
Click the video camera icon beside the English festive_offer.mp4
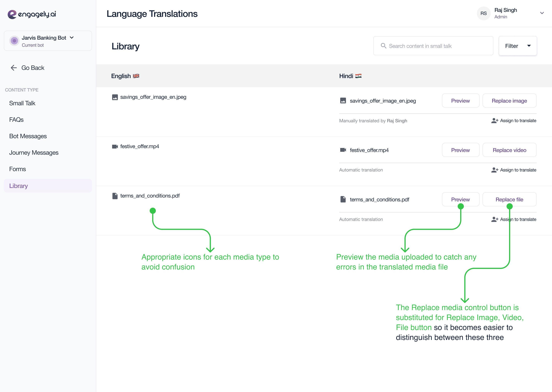pos(115,146)
